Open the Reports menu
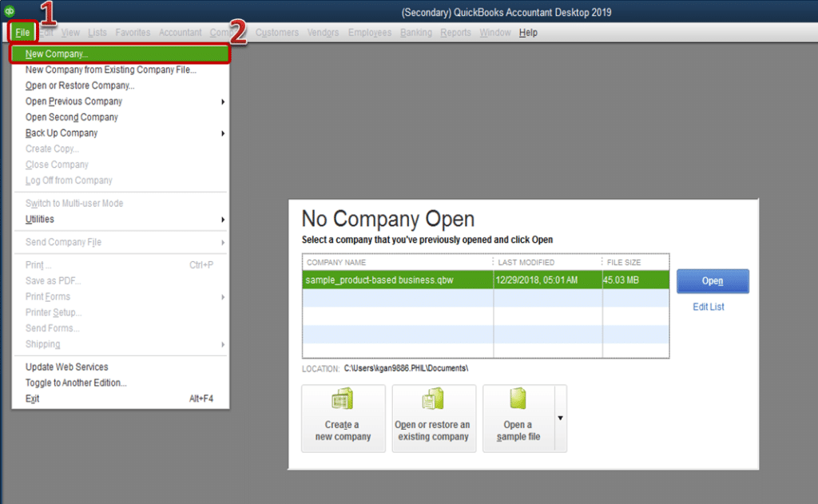The height and width of the screenshot is (504, 818). 455,33
